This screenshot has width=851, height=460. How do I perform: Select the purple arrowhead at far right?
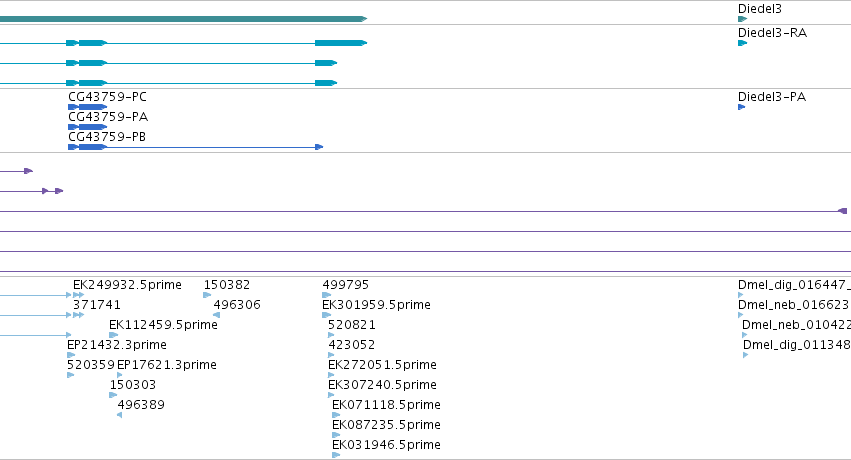pyautogui.click(x=842, y=211)
